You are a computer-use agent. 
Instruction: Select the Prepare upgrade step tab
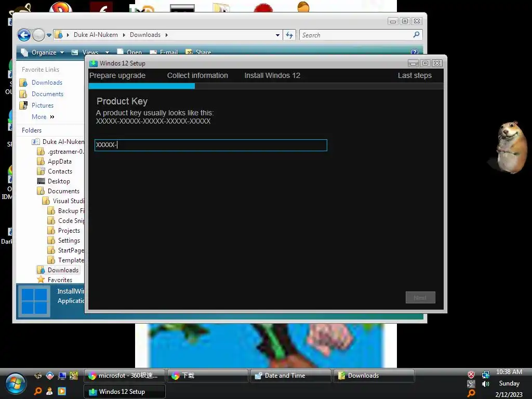(117, 75)
